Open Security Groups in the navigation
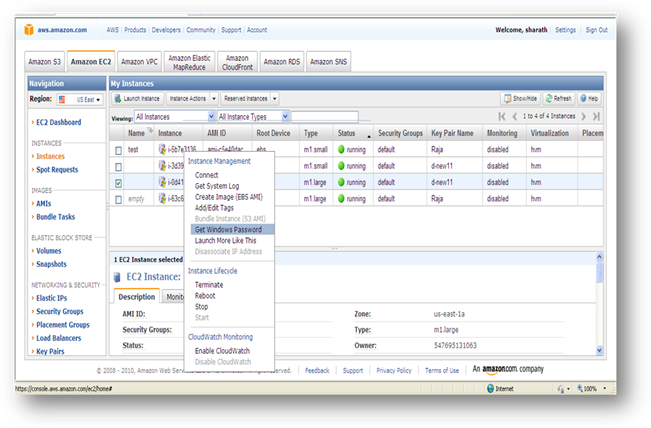Image resolution: width=651 pixels, height=428 pixels. 60,311
